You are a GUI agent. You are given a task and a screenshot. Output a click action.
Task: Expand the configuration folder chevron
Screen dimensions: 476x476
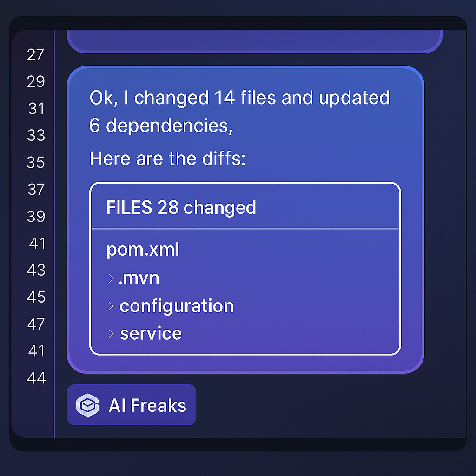point(111,306)
